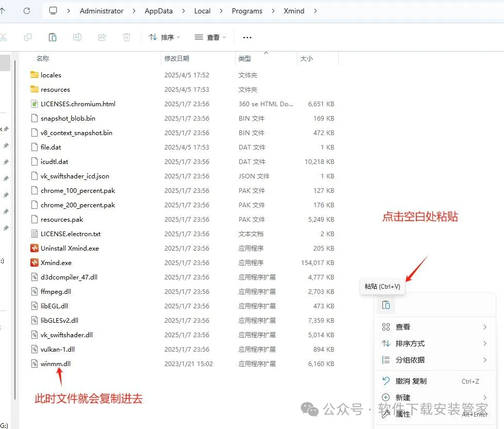The image size is (504, 429).
Task: Click the d3dcompiler_47.dll file icon
Action: point(35,277)
